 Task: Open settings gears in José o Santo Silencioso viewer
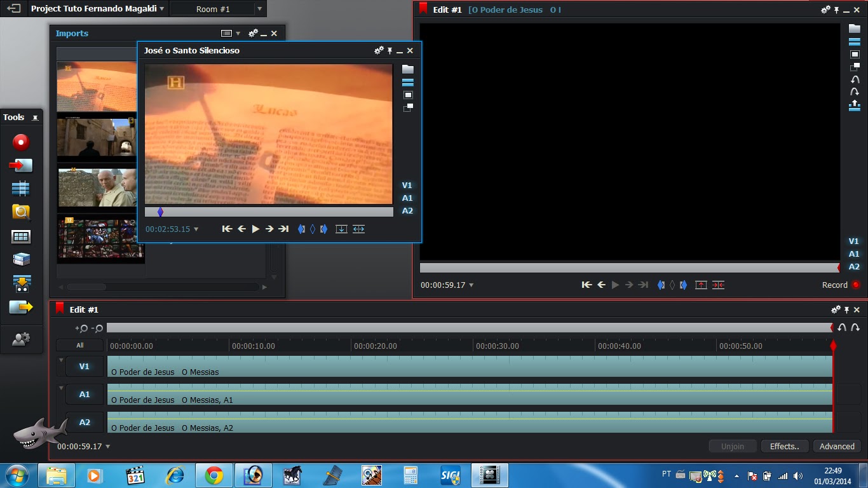(379, 50)
